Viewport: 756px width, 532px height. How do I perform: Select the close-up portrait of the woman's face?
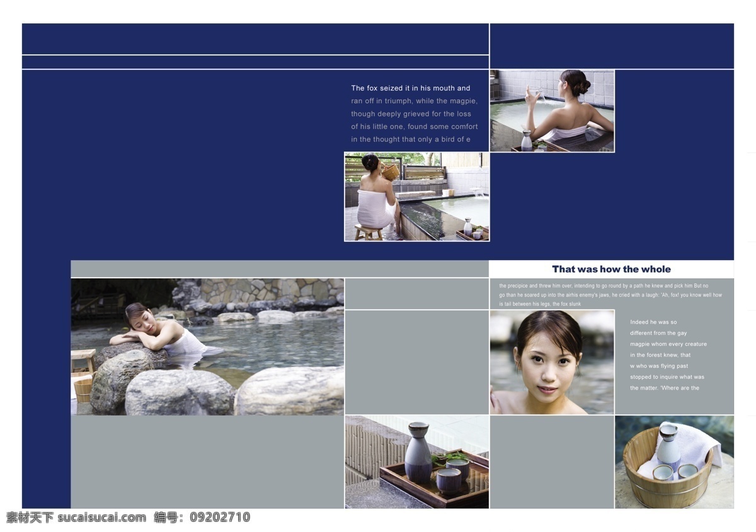552,362
